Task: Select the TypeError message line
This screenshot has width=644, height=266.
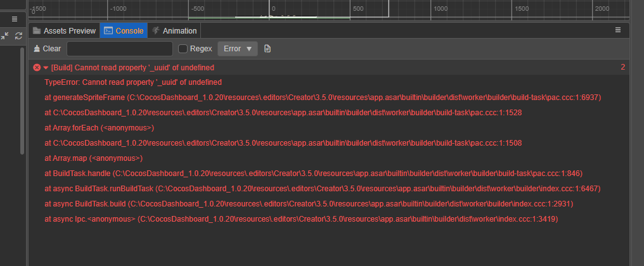Action: pos(133,82)
